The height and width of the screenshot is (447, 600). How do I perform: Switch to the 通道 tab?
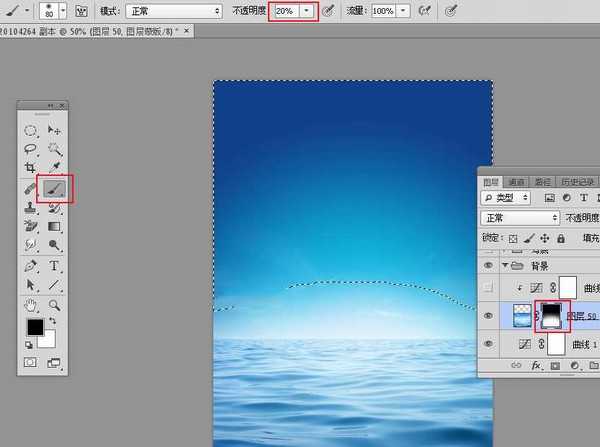click(x=516, y=182)
